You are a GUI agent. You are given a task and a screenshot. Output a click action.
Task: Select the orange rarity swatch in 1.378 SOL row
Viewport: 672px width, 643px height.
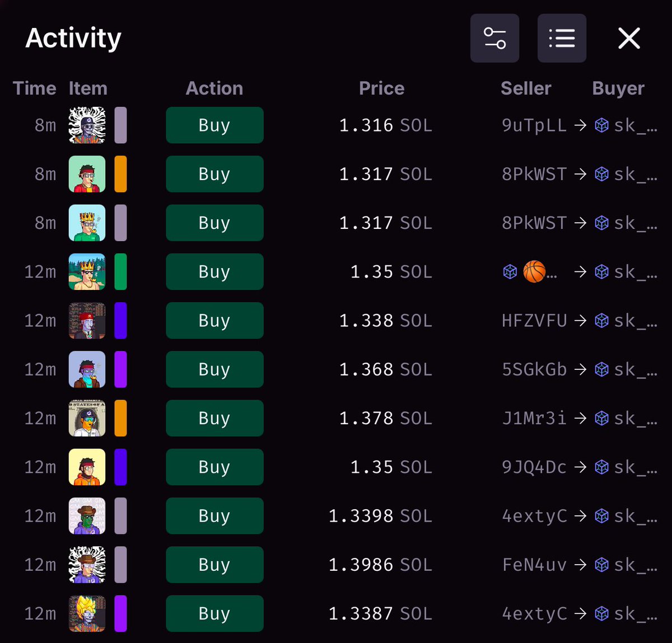pyautogui.click(x=120, y=418)
